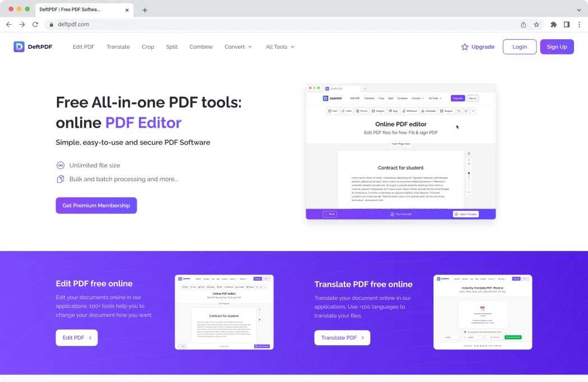Screen dimensions: 588x382
Task: Open the tab search chevron
Action: click(x=579, y=10)
